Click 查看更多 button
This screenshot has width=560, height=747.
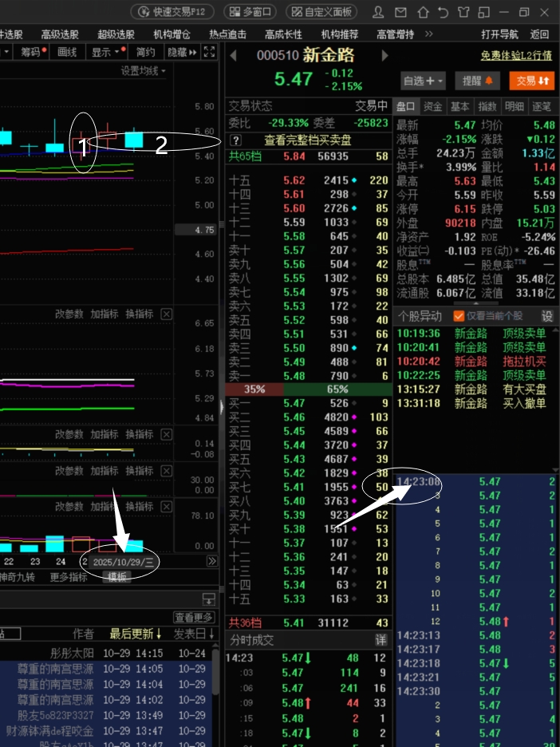point(194,618)
